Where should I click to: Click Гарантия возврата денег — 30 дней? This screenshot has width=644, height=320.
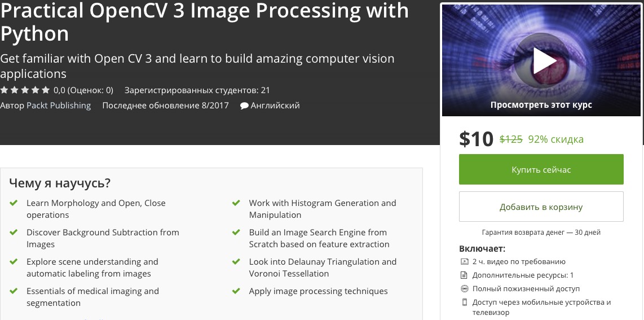coord(541,233)
